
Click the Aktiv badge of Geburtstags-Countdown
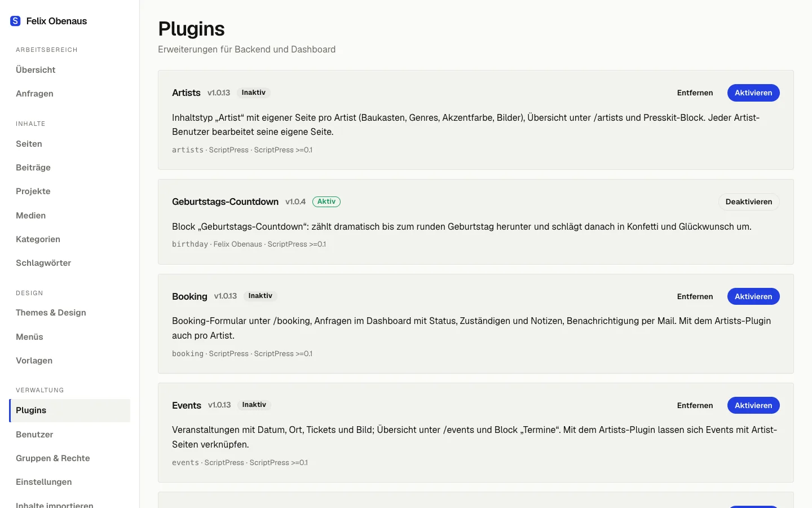click(326, 202)
